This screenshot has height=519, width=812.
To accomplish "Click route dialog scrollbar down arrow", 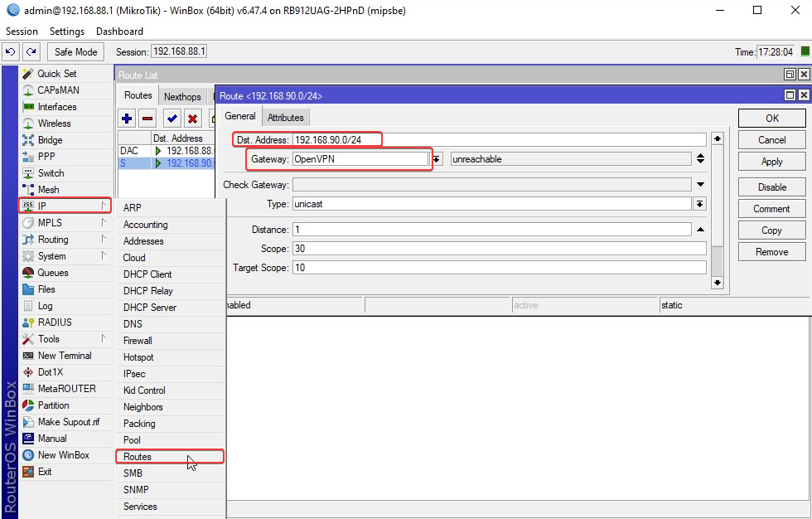I will click(x=718, y=282).
